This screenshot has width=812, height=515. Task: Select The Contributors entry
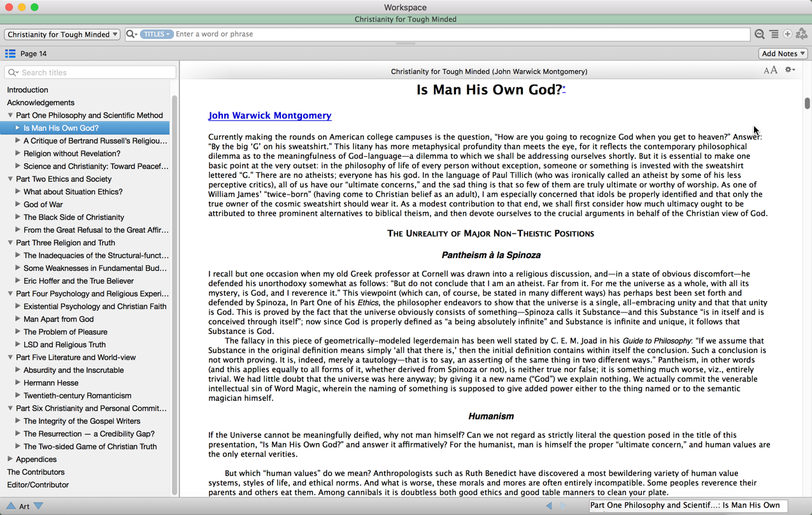pyautogui.click(x=36, y=472)
